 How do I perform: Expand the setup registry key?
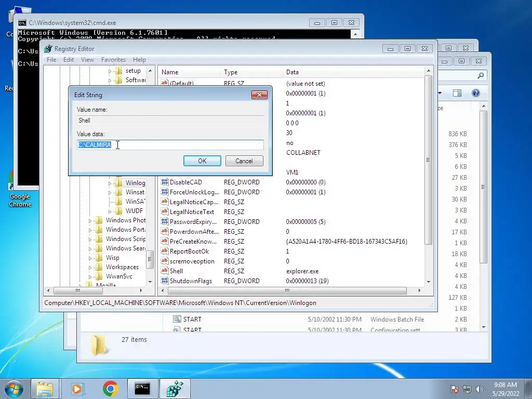point(110,71)
